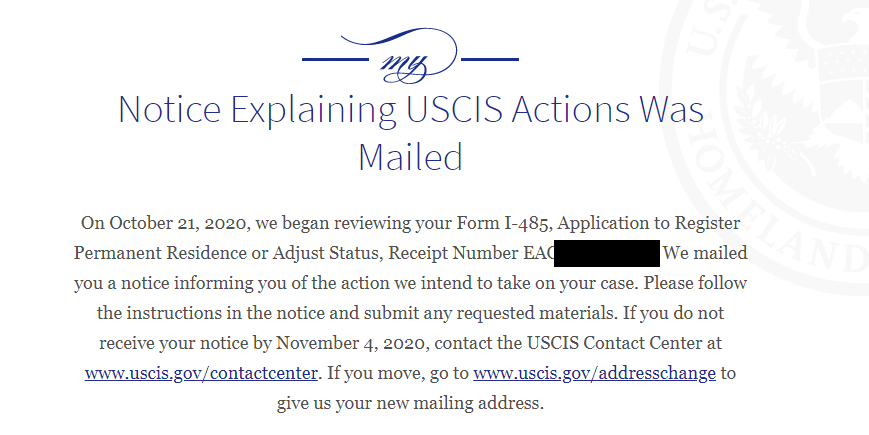This screenshot has height=435, width=869.
Task: Click the blue line left of logo
Action: [336, 59]
